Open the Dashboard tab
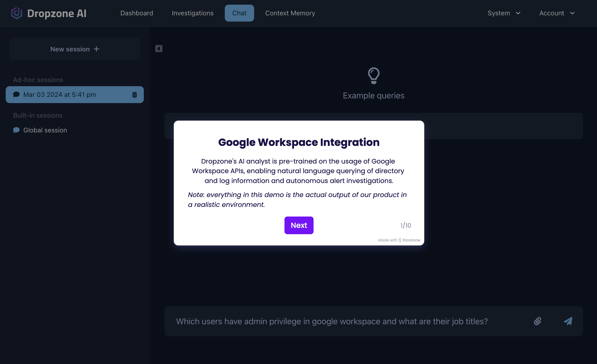Viewport: 597px width, 364px height. [x=137, y=13]
